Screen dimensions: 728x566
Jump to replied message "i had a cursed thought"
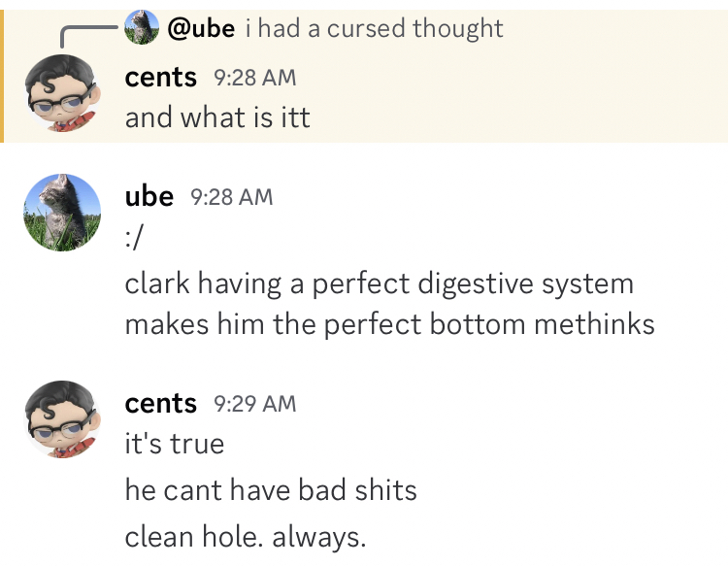pyautogui.click(x=374, y=28)
